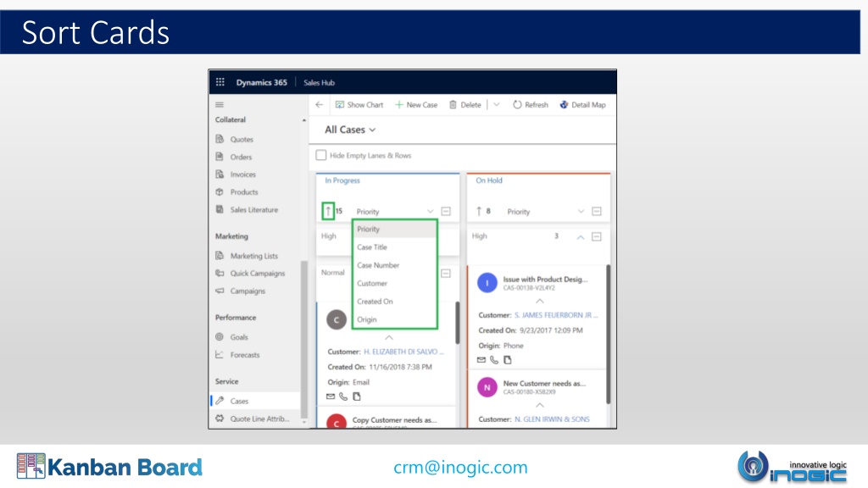Collapse the Normal row using minus icon
This screenshot has height=488, width=868.
(x=446, y=274)
